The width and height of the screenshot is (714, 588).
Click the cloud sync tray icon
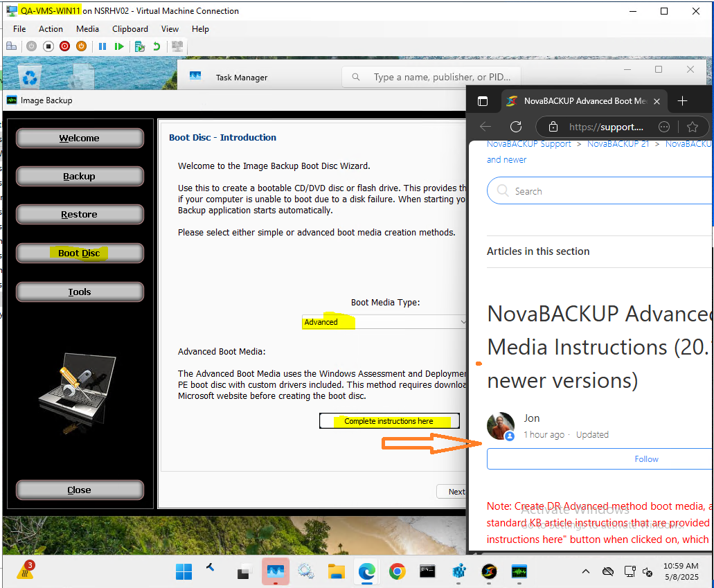tap(608, 571)
